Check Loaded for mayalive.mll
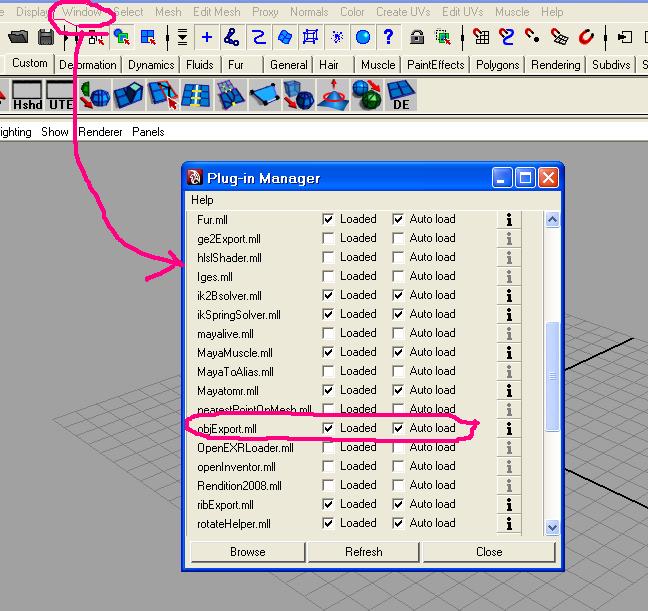This screenshot has width=648, height=611. pos(328,333)
